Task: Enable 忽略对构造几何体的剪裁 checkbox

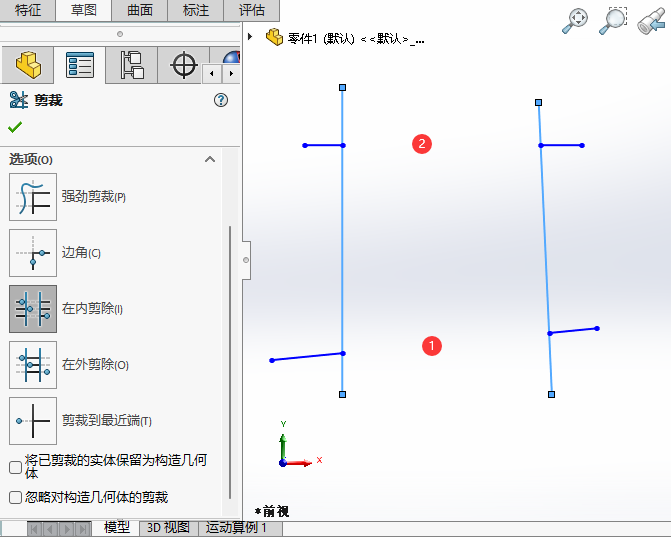Action: coord(15,497)
